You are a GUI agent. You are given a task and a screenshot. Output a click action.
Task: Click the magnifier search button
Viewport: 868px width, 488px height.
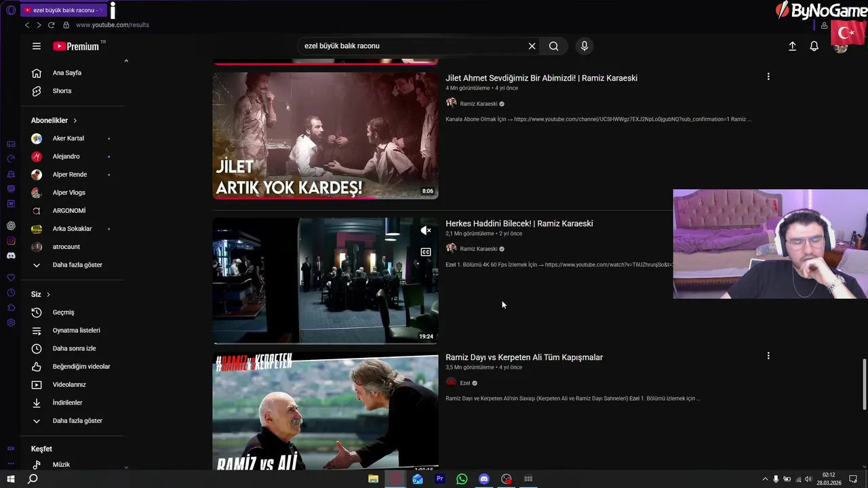click(554, 46)
